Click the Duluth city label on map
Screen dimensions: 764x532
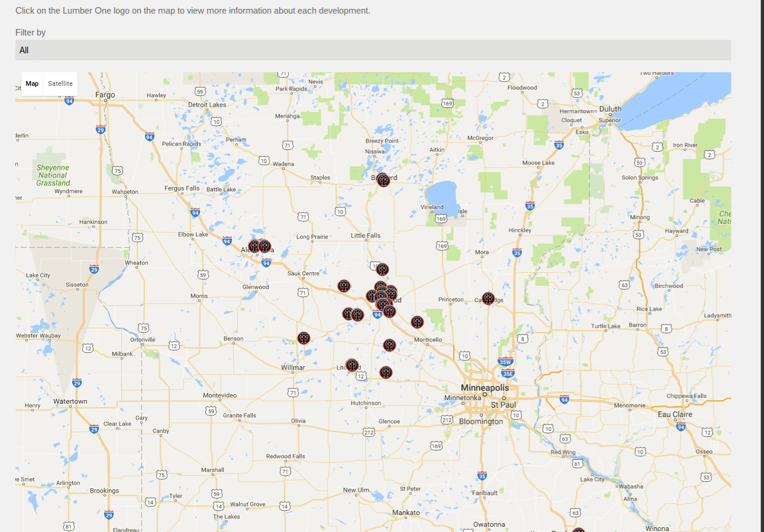610,109
